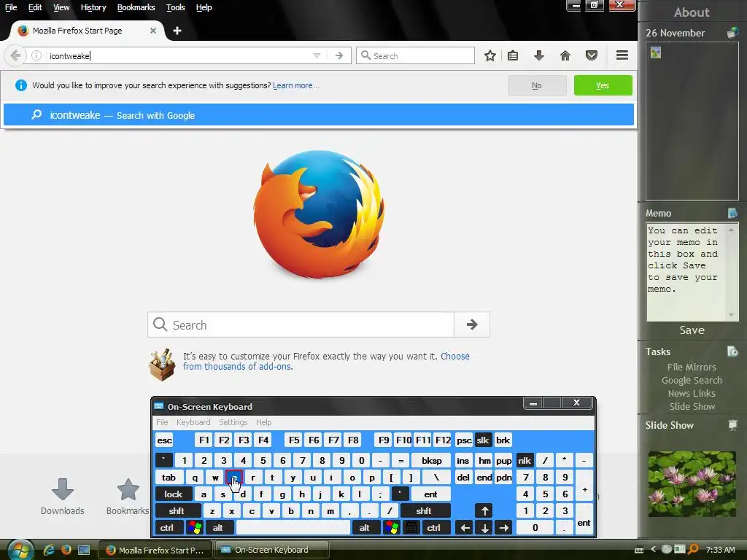The height and width of the screenshot is (560, 747).
Task: Open the News Links task link
Action: 692,393
